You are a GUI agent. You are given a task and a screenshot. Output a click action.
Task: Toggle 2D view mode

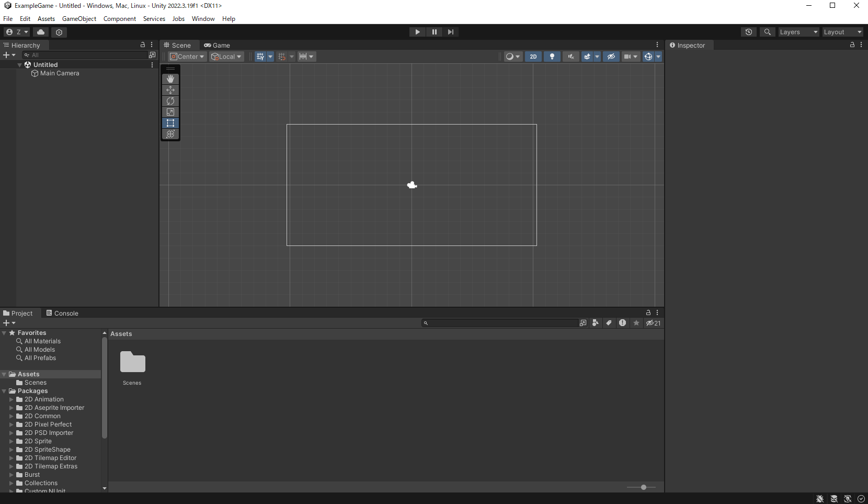pos(533,56)
